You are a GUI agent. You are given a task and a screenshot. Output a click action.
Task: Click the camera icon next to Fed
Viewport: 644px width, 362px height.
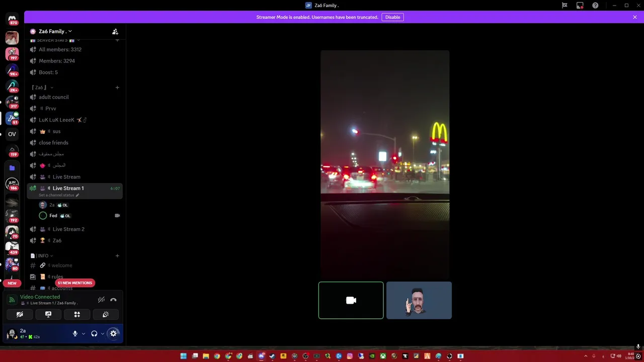click(117, 216)
